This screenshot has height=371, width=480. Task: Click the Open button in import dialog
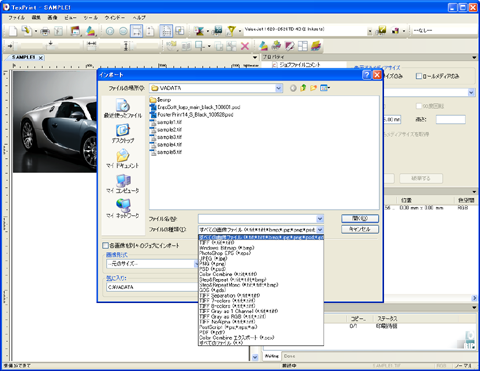click(x=360, y=219)
